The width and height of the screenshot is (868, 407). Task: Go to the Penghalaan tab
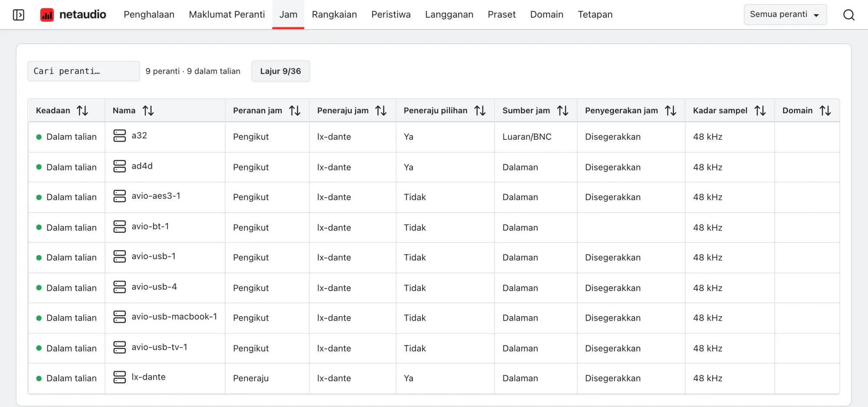pyautogui.click(x=149, y=15)
